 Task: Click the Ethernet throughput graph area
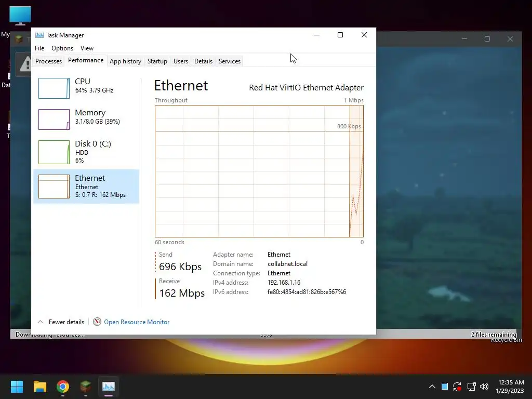coord(259,171)
